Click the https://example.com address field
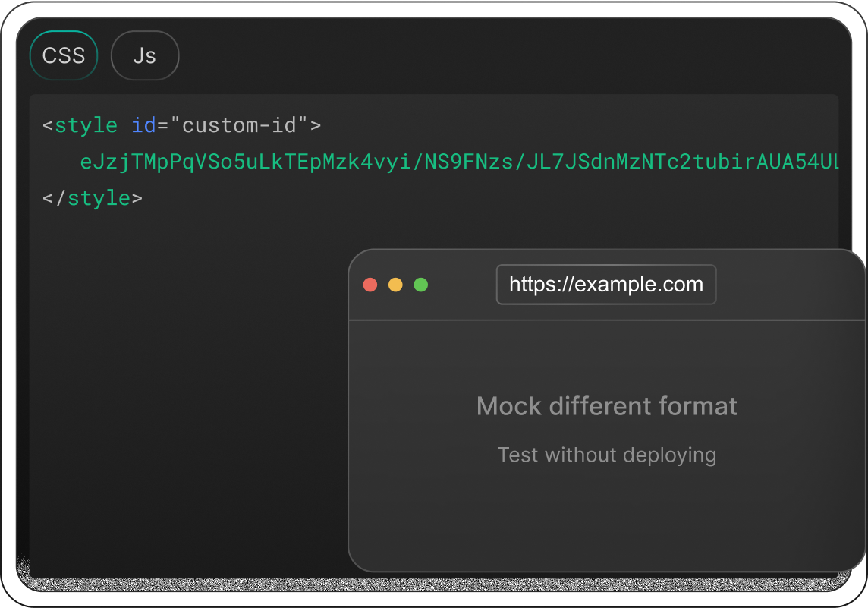Viewport: 868px width, 608px height. pos(606,285)
